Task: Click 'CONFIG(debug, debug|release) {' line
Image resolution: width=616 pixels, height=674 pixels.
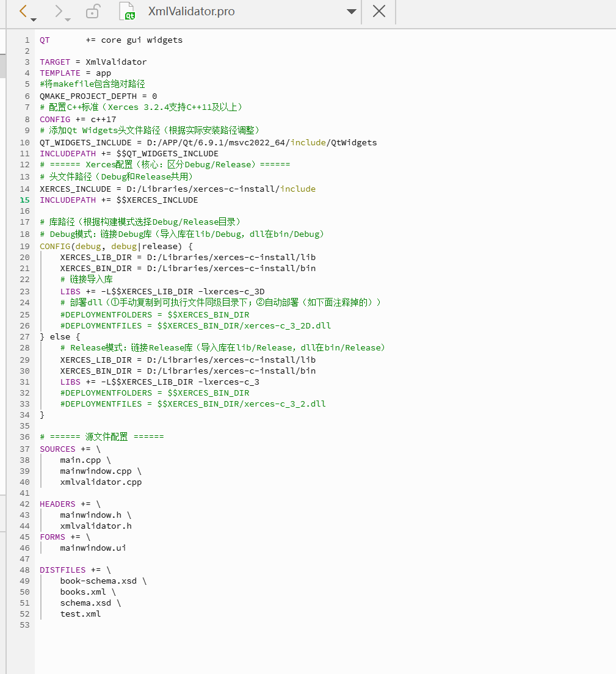Action: pyautogui.click(x=116, y=246)
